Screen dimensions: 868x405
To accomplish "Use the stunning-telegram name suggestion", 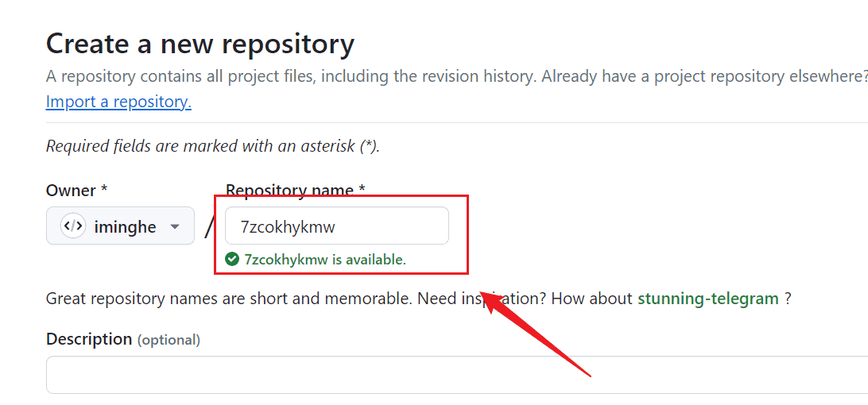I will coord(707,299).
